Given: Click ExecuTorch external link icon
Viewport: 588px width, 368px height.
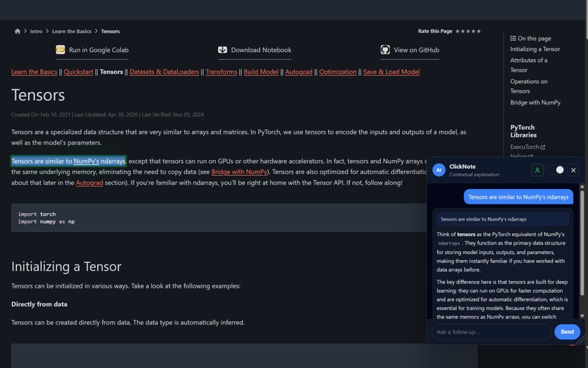Looking at the screenshot, I should [543, 147].
